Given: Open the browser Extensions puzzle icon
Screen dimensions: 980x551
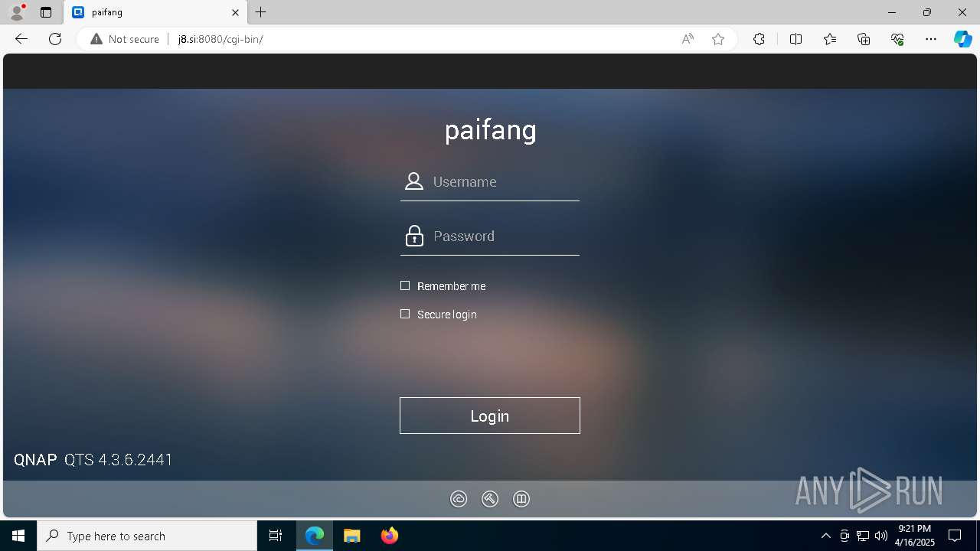Looking at the screenshot, I should coord(759,39).
